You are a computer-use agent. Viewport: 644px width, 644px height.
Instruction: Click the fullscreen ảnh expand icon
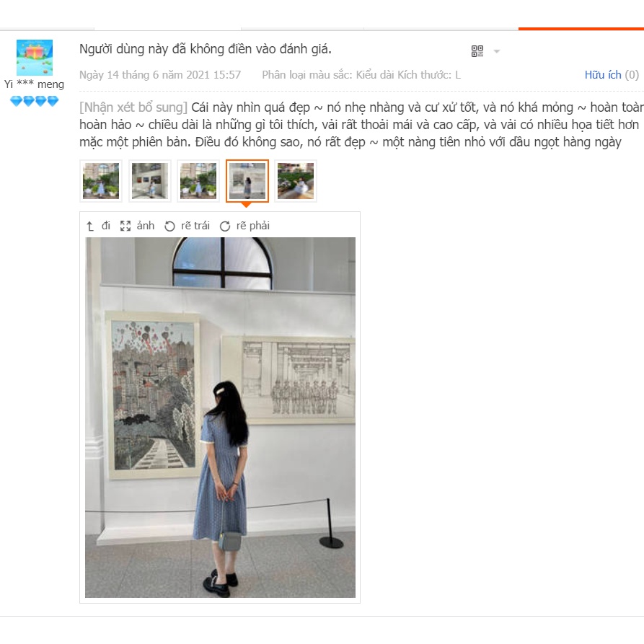click(x=125, y=226)
